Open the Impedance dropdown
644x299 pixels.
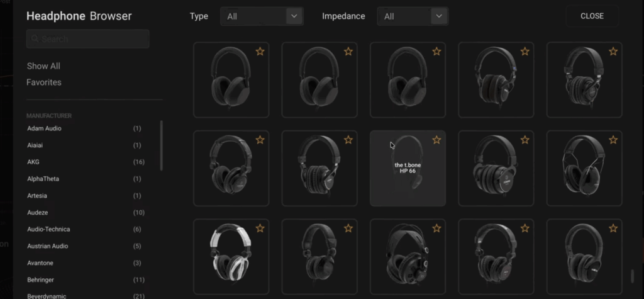413,16
